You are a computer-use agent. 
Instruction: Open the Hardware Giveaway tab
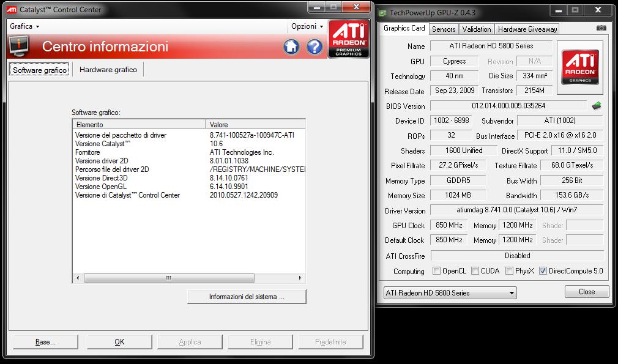[x=527, y=29]
